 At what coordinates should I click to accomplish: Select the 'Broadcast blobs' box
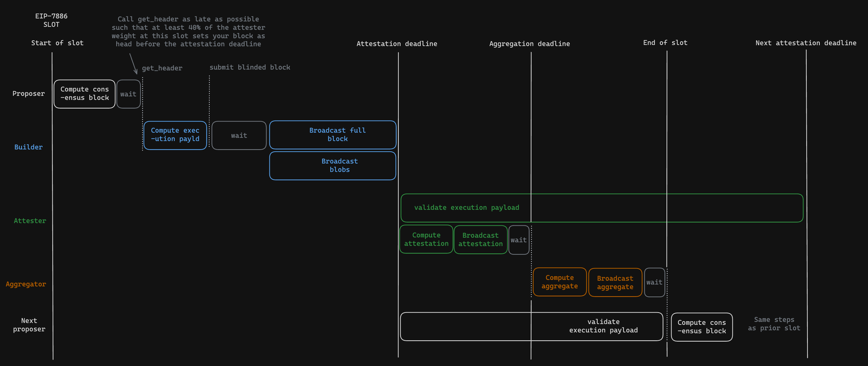pyautogui.click(x=333, y=166)
